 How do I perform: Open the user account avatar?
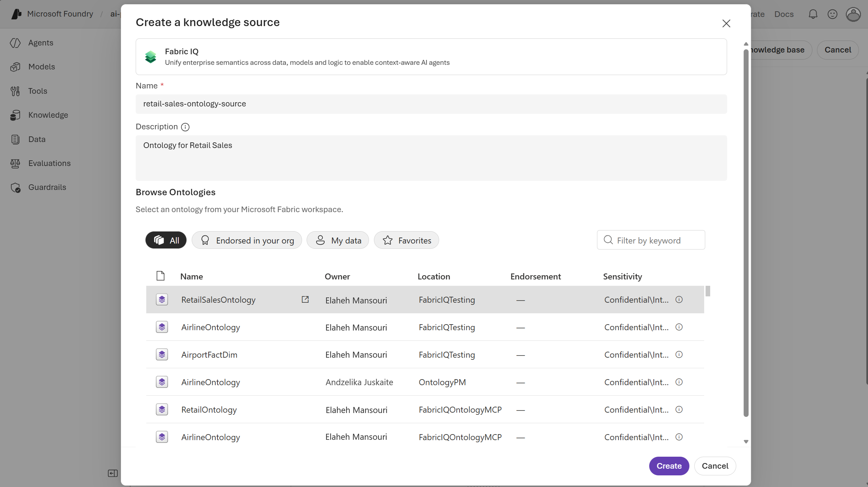(853, 14)
